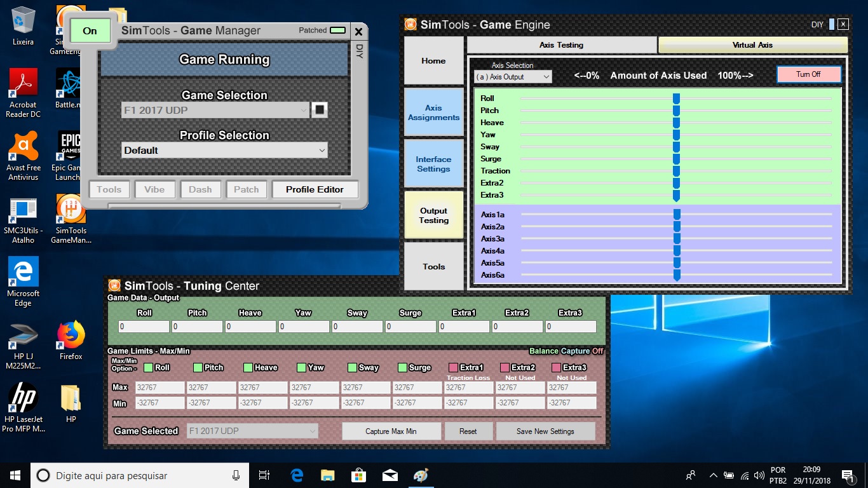
Task: Click Roll Game Data output field
Action: coord(144,327)
